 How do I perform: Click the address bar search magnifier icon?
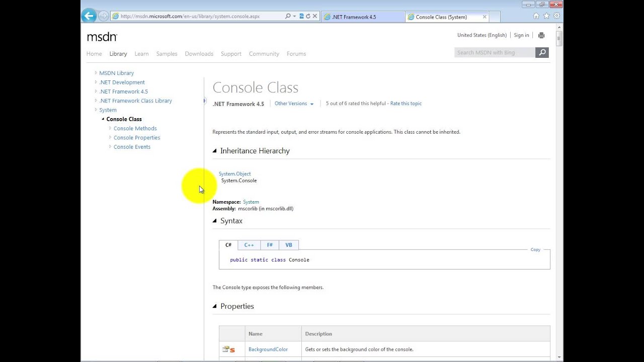(x=288, y=16)
